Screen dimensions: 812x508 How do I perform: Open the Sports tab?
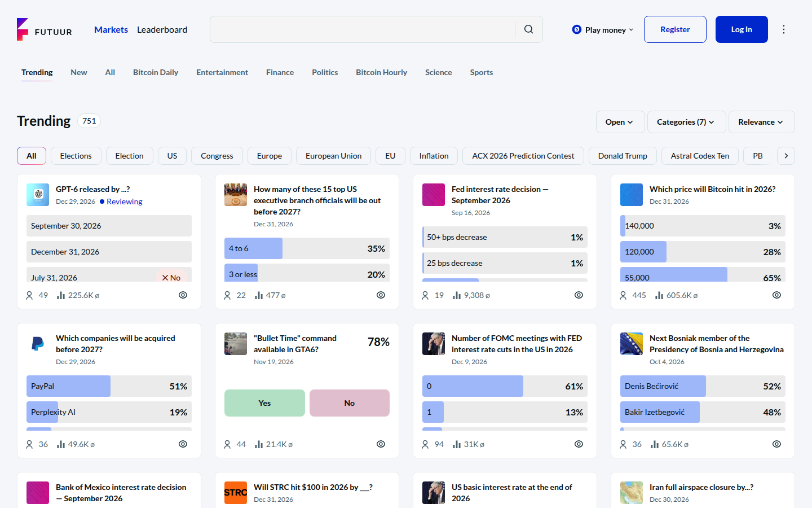(x=482, y=72)
